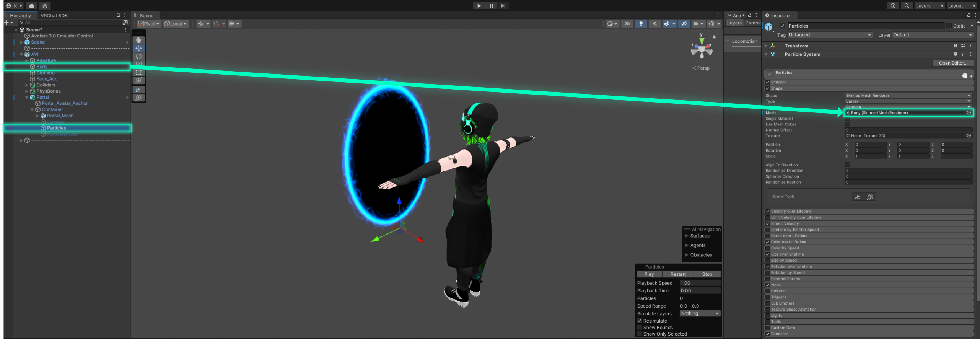Toggle scene gizmos globe icon

[711, 24]
